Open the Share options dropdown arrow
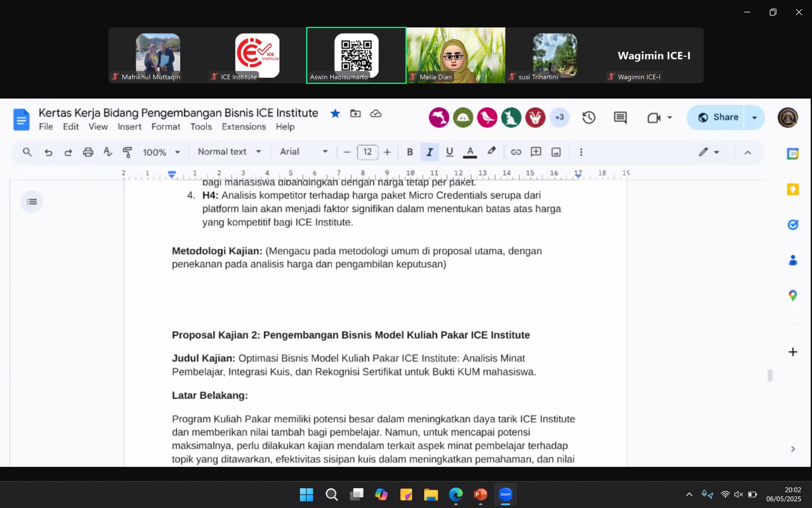Screen dimensions: 812x508 point(755,117)
